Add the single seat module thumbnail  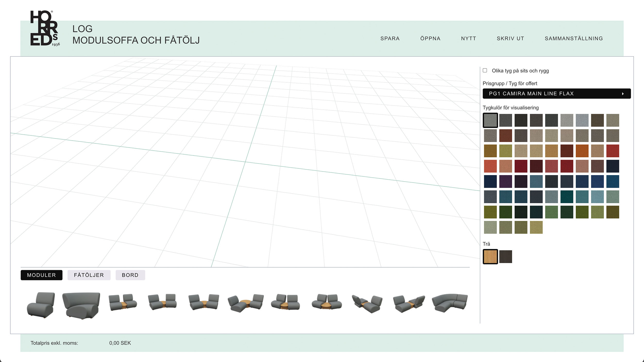point(41,305)
